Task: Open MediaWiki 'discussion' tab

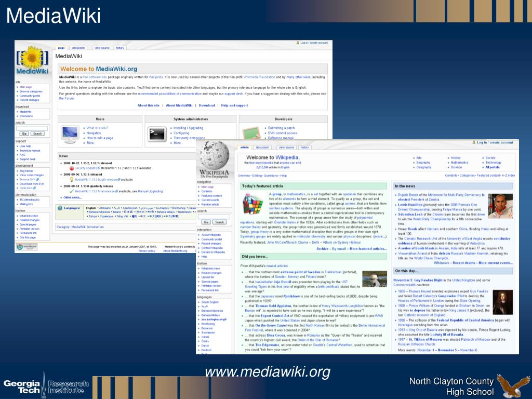Action: coord(78,48)
